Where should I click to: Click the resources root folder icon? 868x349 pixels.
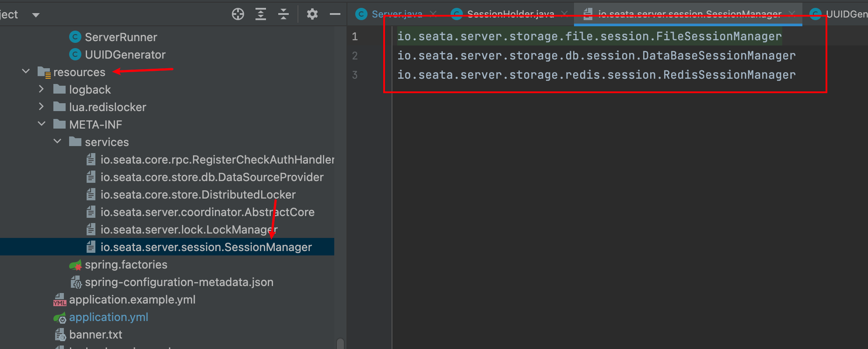pos(44,72)
